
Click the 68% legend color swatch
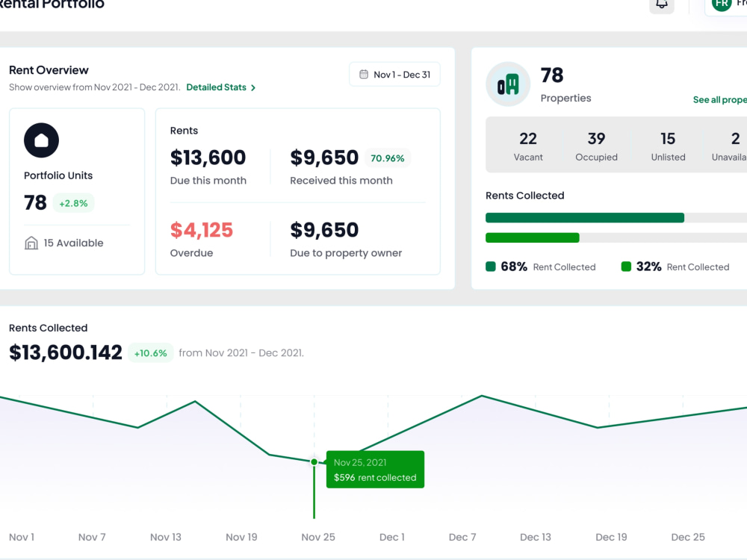(x=491, y=267)
